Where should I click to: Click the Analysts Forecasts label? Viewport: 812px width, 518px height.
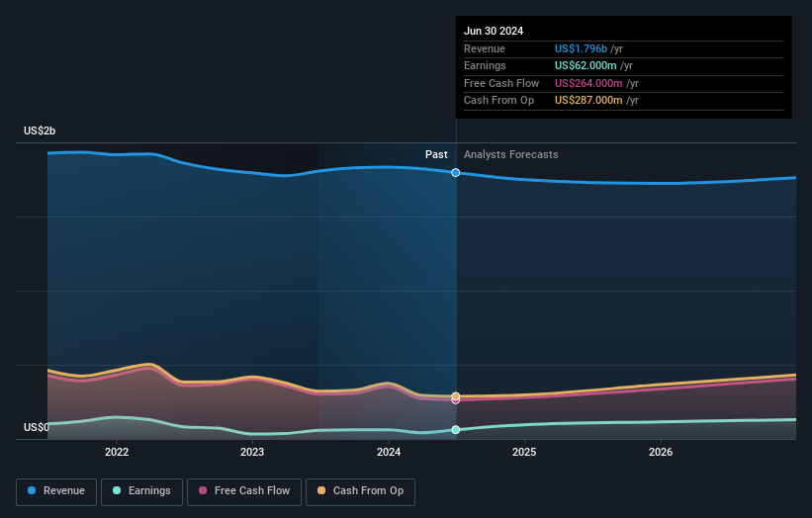pos(510,154)
